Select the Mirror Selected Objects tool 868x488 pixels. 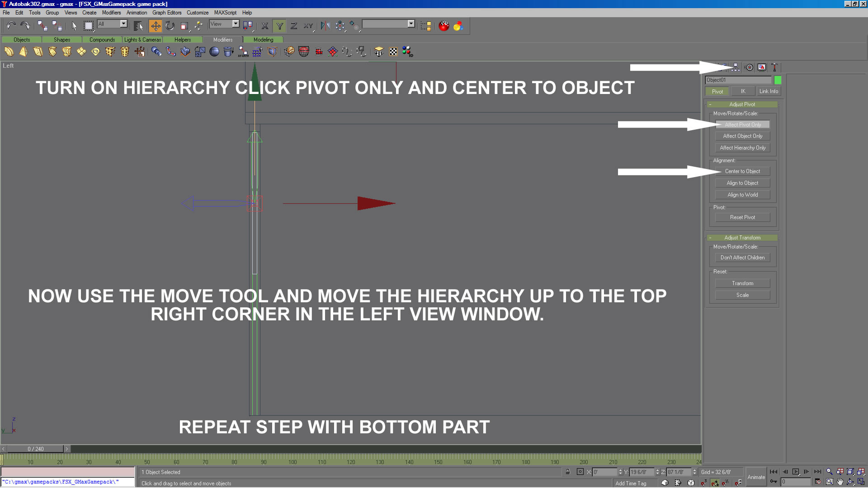coord(325,26)
